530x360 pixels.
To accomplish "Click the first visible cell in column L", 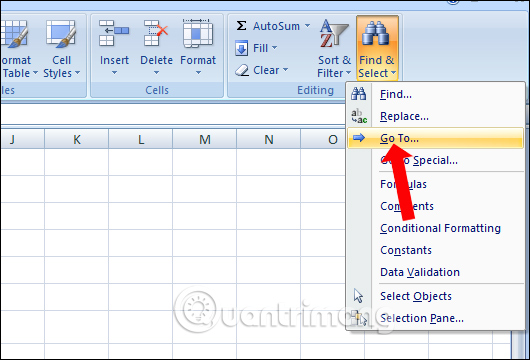I will point(140,162).
